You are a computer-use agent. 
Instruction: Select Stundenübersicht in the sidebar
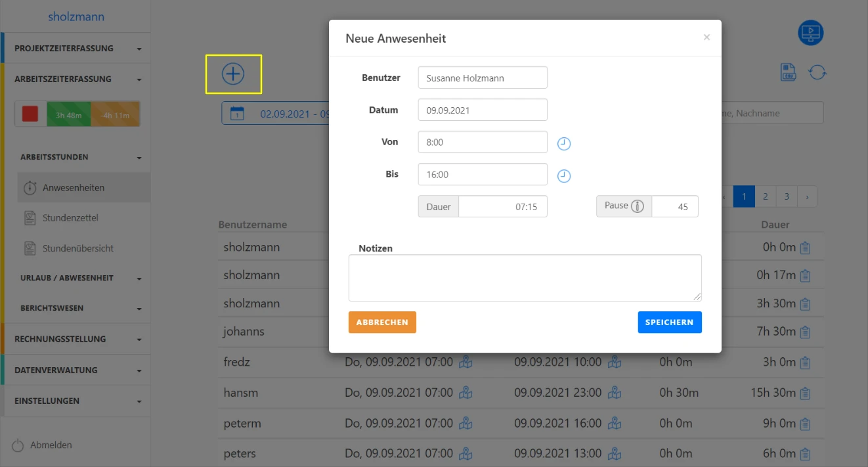click(78, 248)
